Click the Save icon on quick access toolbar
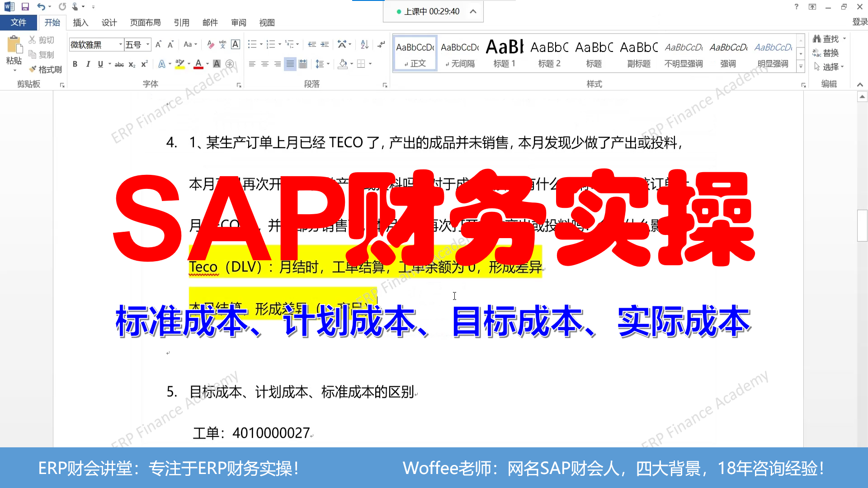The image size is (868, 488). pos(25,6)
